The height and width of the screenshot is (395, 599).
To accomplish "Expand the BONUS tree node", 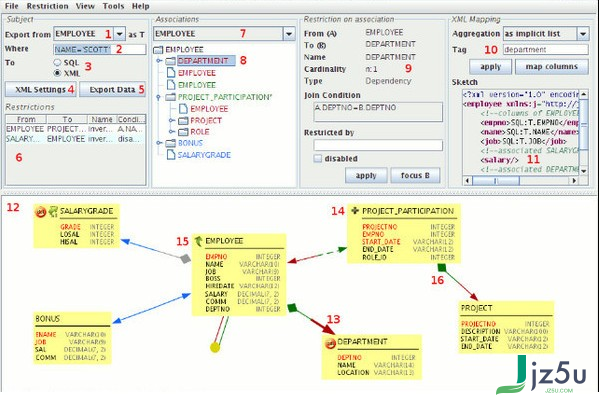I will pyautogui.click(x=159, y=143).
